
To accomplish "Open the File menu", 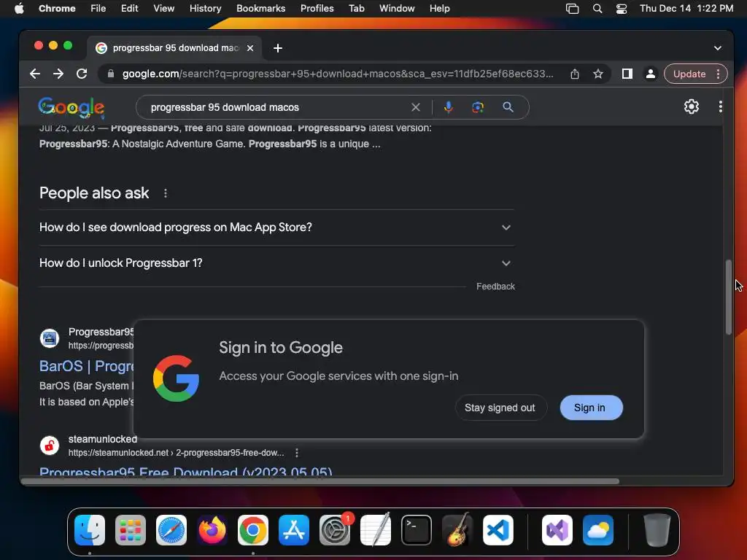I will [98, 9].
